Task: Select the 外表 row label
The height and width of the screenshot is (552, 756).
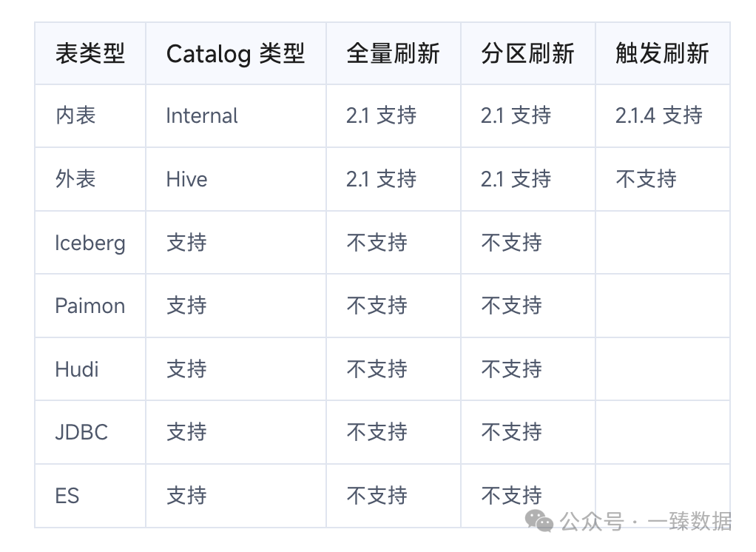Action: pyautogui.click(x=75, y=179)
